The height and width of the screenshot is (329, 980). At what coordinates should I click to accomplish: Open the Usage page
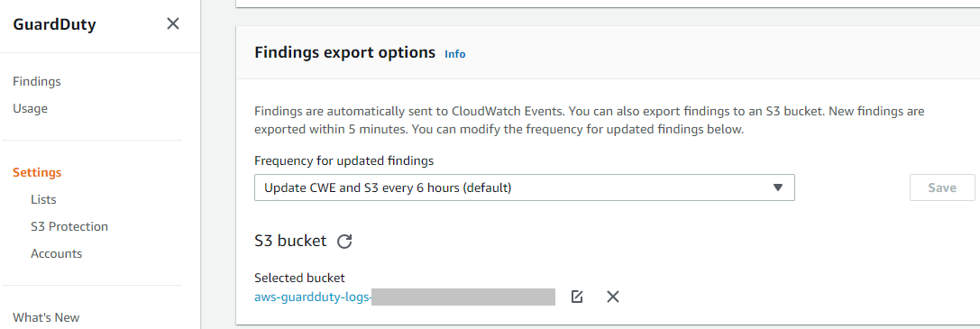[x=30, y=109]
